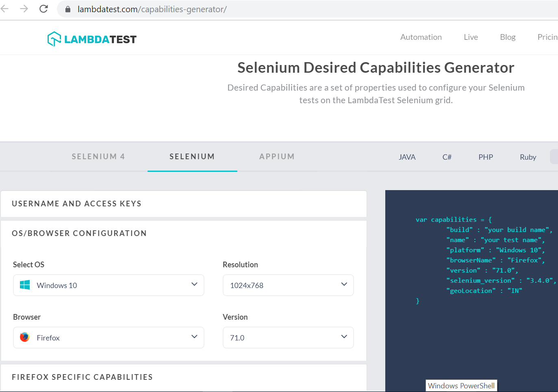Image resolution: width=558 pixels, height=392 pixels.
Task: Click the padlock icon in the address bar
Action: [67, 9]
